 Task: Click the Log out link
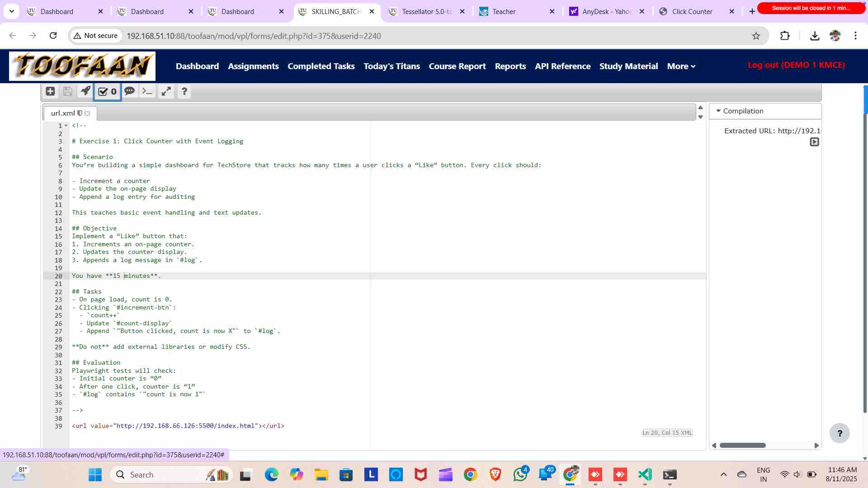(x=796, y=65)
